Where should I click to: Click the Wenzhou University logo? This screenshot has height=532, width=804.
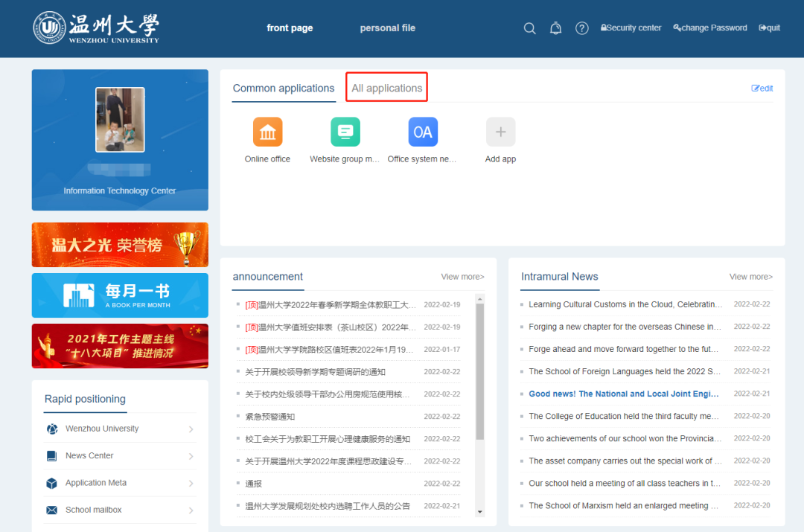coord(96,28)
